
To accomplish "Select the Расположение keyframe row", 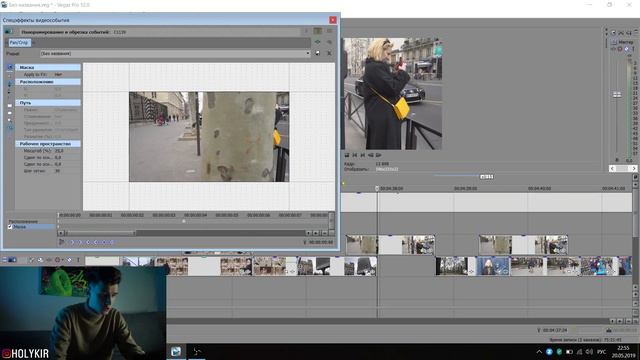I will (x=23, y=222).
